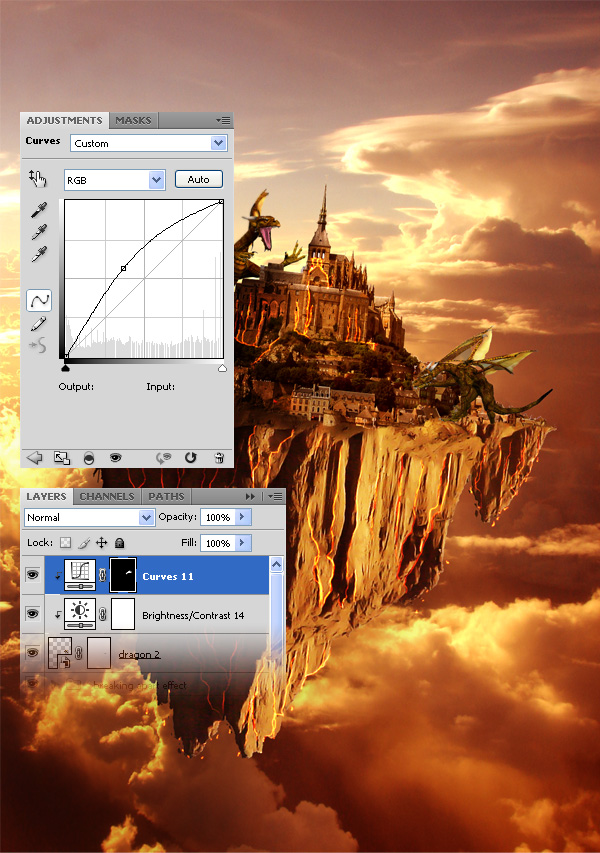Select the dragon 2 layer name
600x853 pixels.
139,654
